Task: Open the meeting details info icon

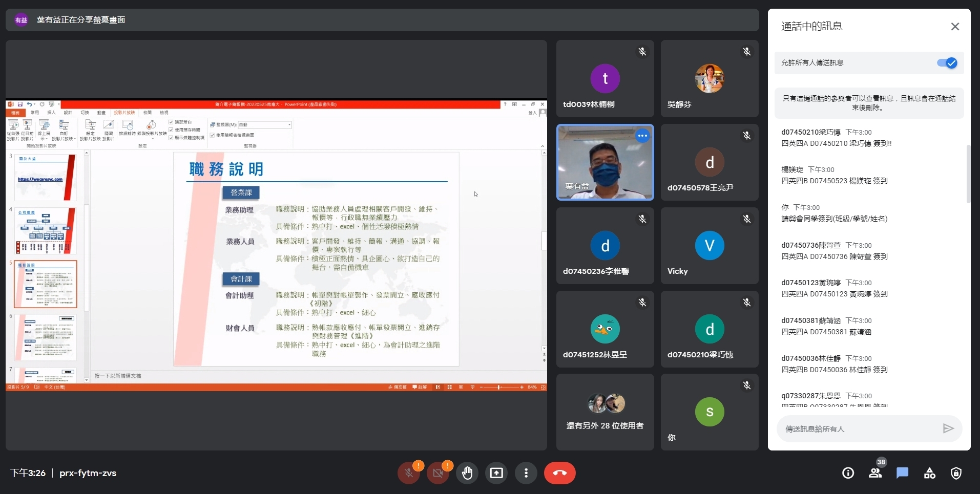Action: (848, 473)
